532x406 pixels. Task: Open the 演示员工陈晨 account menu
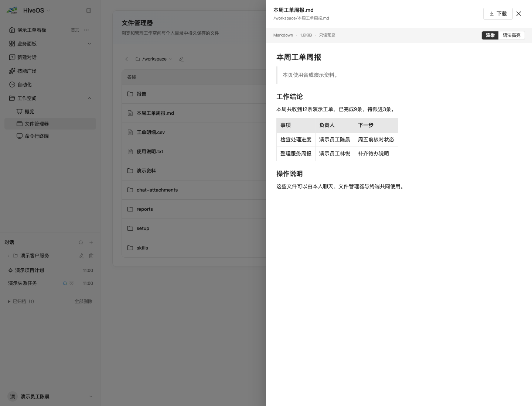click(50, 396)
